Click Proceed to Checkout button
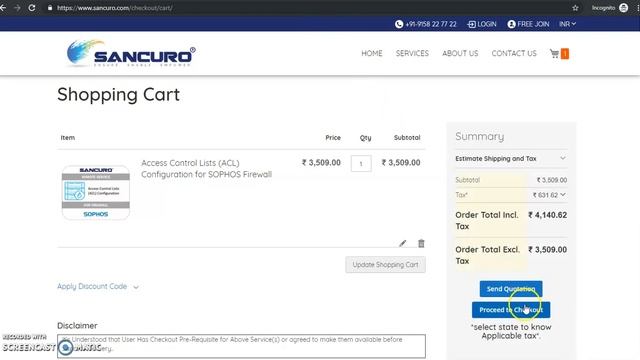640x360 pixels. point(511,310)
